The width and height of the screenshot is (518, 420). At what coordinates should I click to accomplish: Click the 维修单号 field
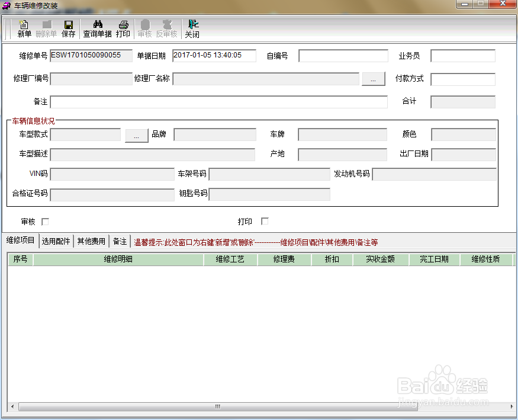click(91, 56)
